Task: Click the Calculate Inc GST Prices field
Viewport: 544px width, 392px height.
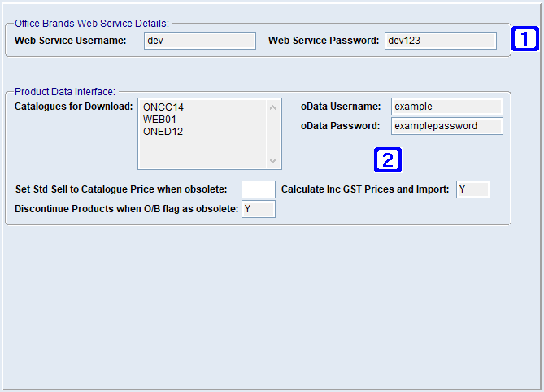Action: [472, 189]
